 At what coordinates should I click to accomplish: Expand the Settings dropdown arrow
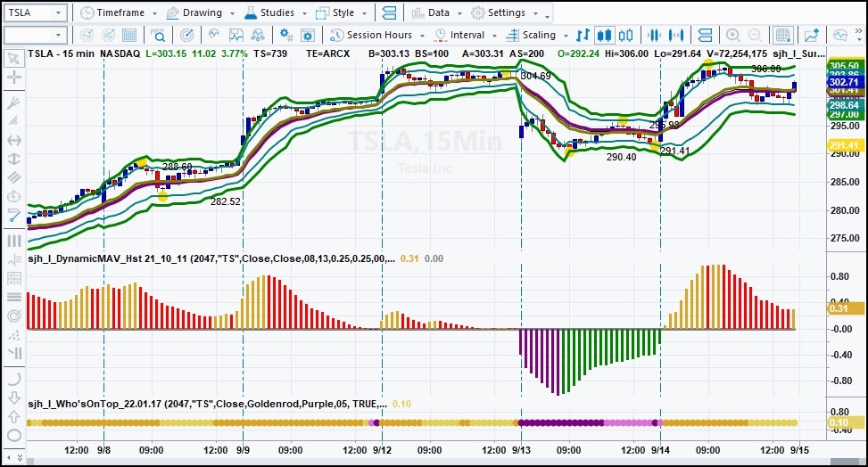coord(535,13)
